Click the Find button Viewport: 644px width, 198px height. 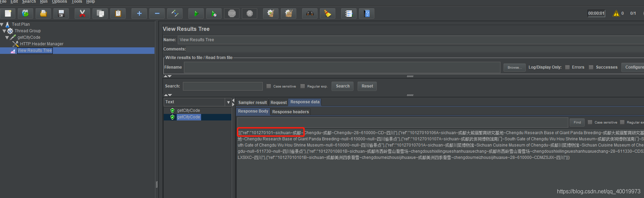click(577, 122)
